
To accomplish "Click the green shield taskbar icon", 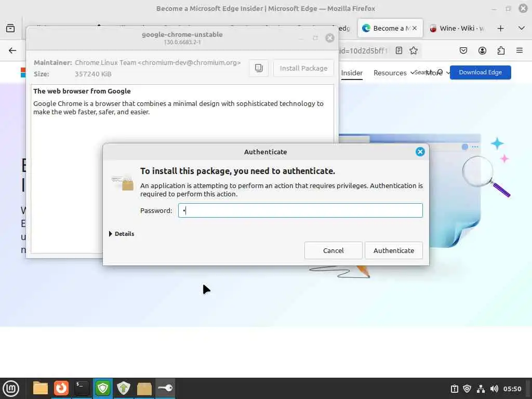I will point(103,388).
